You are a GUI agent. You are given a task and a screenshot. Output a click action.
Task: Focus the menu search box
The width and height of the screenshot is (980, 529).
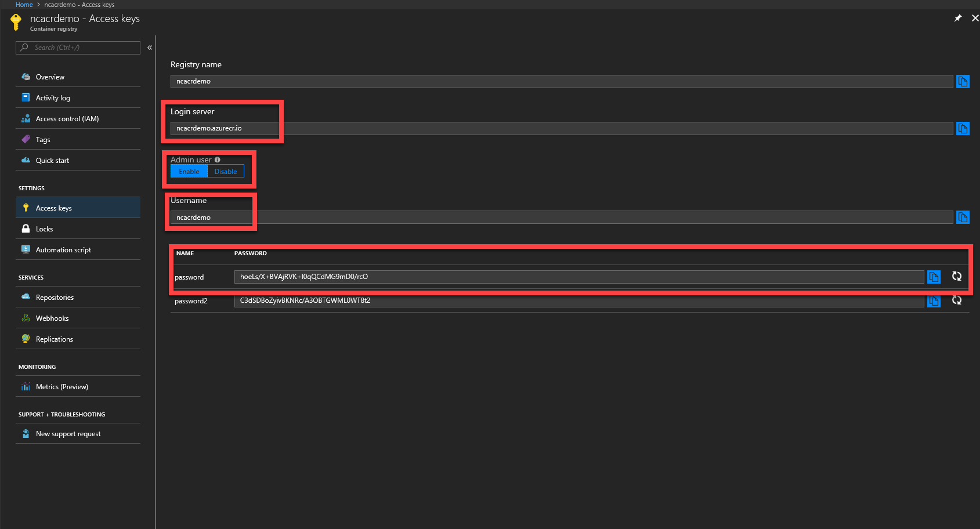[x=78, y=48]
